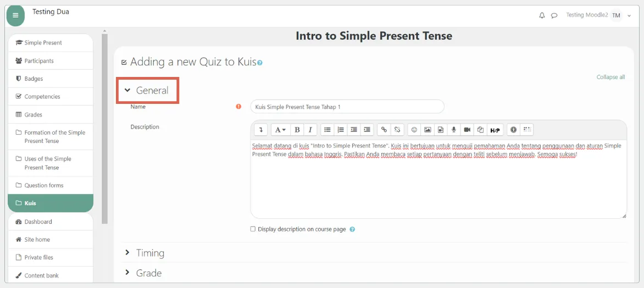Image resolution: width=644 pixels, height=288 pixels.
Task: Open Competencies in the sidebar
Action: click(x=51, y=97)
